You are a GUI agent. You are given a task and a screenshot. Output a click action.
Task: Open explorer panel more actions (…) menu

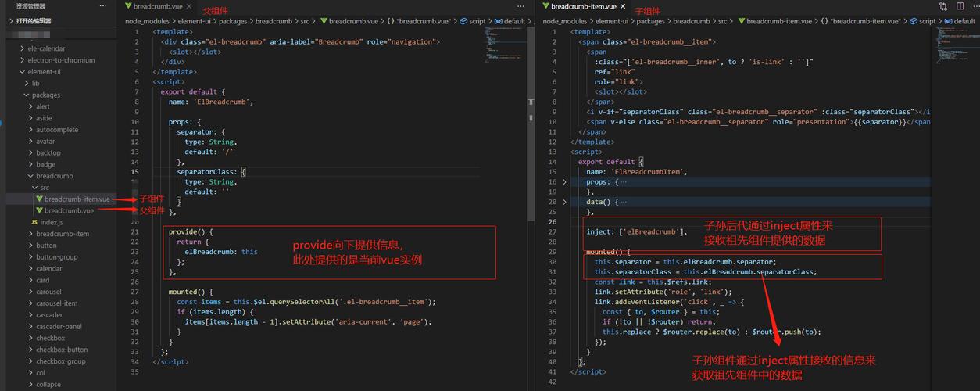click(x=104, y=6)
